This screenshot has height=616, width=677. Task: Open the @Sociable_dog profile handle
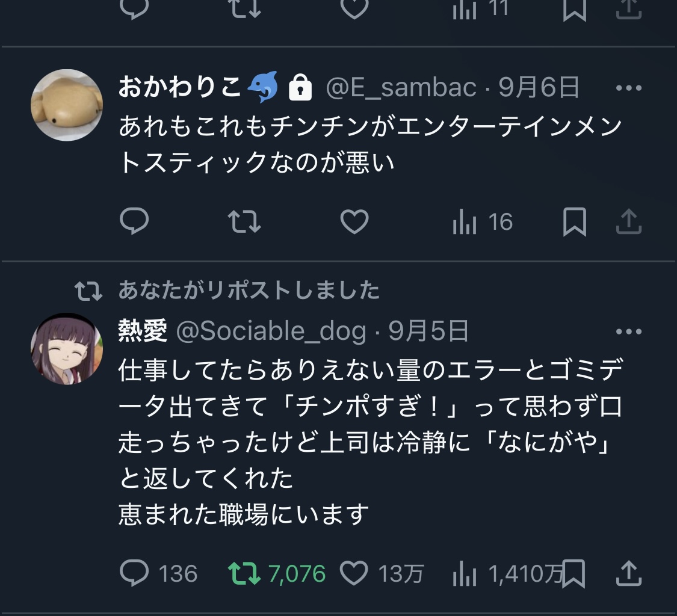pyautogui.click(x=271, y=331)
